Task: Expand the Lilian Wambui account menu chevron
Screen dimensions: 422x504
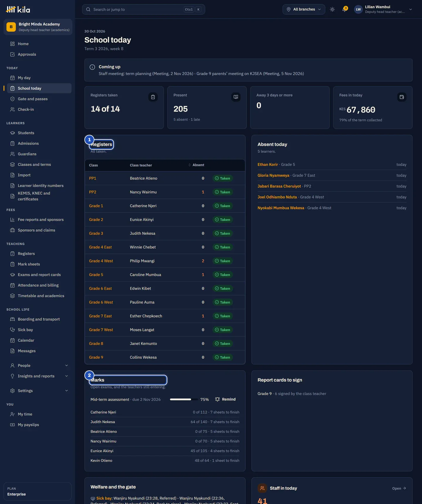Action: (411, 9)
